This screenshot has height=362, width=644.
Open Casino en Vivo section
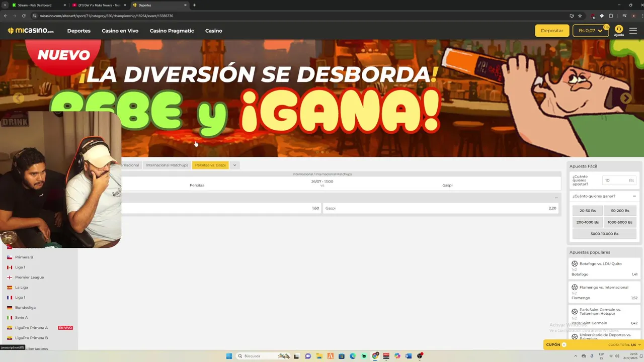point(120,31)
